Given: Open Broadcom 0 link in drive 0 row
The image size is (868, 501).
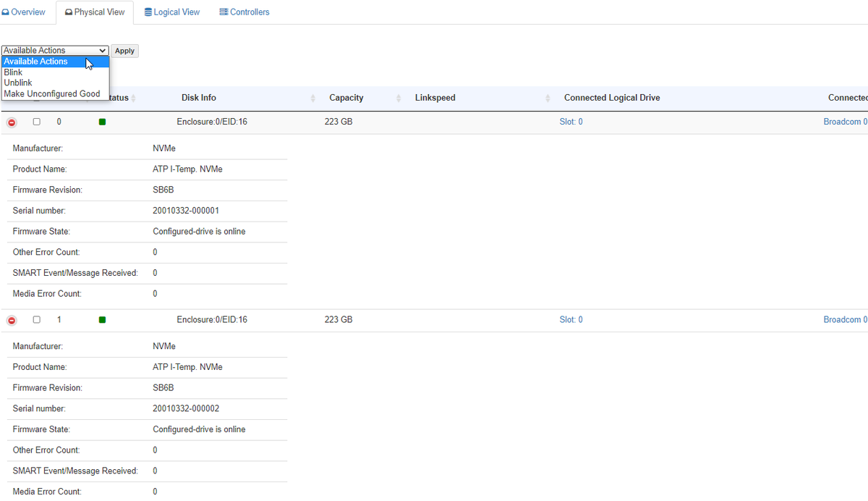Looking at the screenshot, I should coord(845,122).
